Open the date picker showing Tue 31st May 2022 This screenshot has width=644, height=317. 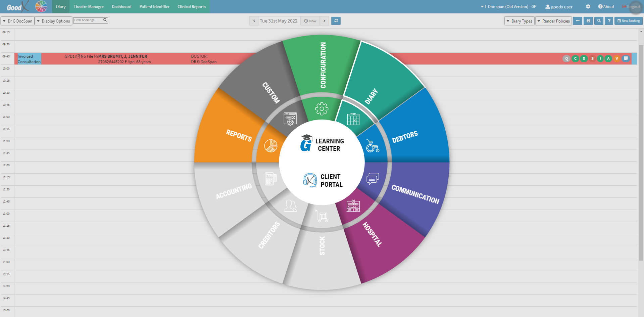pos(279,21)
